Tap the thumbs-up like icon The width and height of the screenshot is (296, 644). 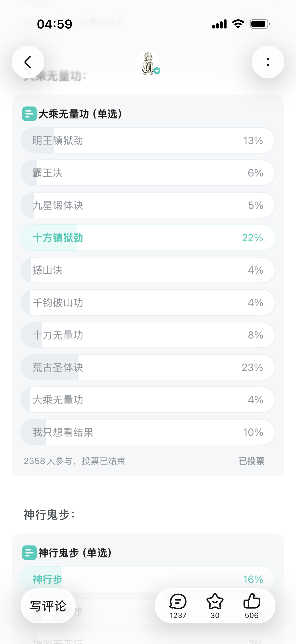(252, 602)
